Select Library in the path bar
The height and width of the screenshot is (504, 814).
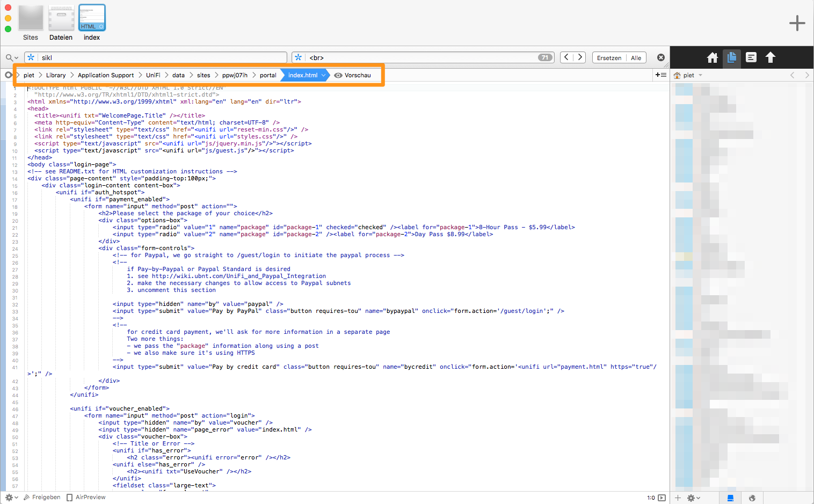point(56,75)
